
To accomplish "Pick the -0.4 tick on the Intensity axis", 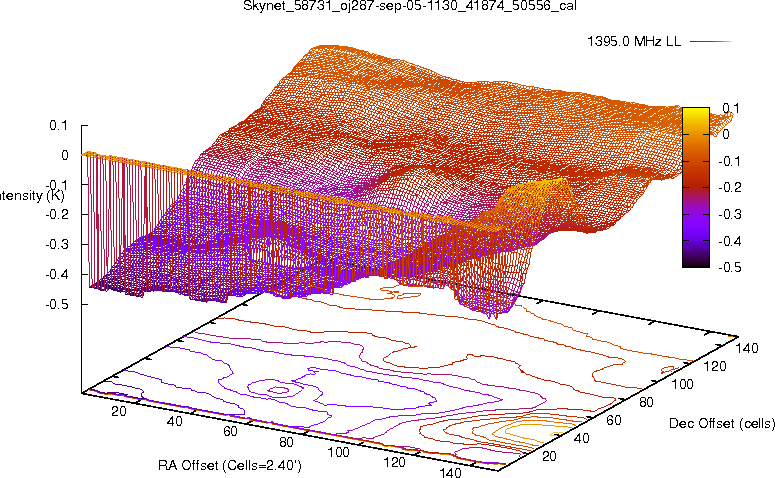I will (x=56, y=274).
